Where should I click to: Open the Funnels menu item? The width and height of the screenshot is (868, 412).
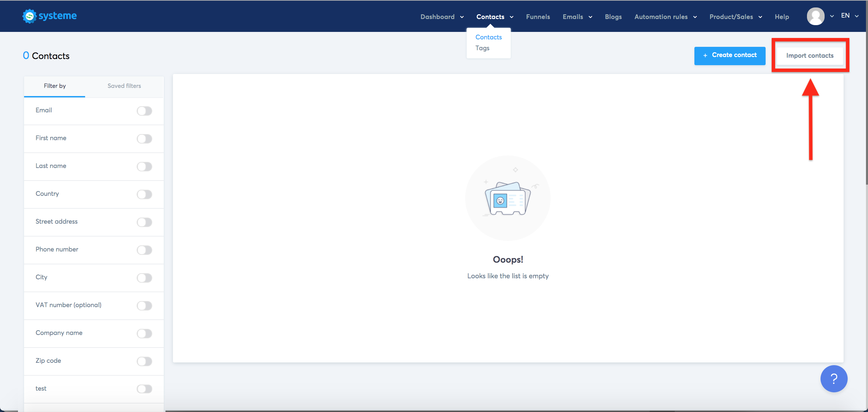click(538, 17)
